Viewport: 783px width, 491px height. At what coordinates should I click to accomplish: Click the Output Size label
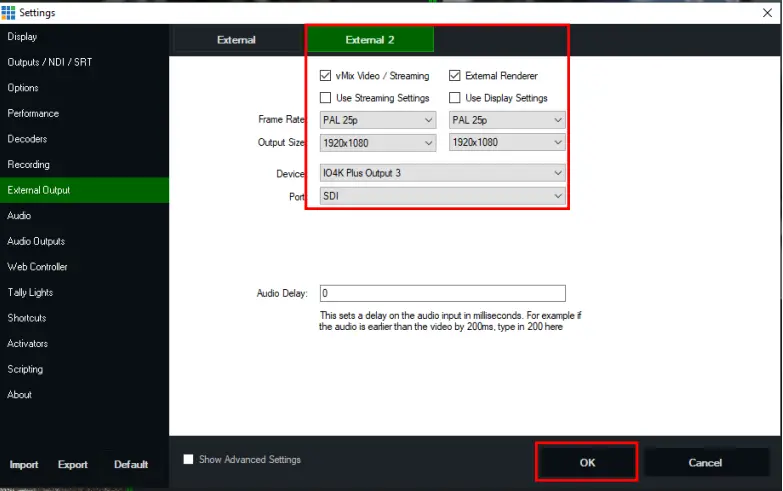click(281, 142)
